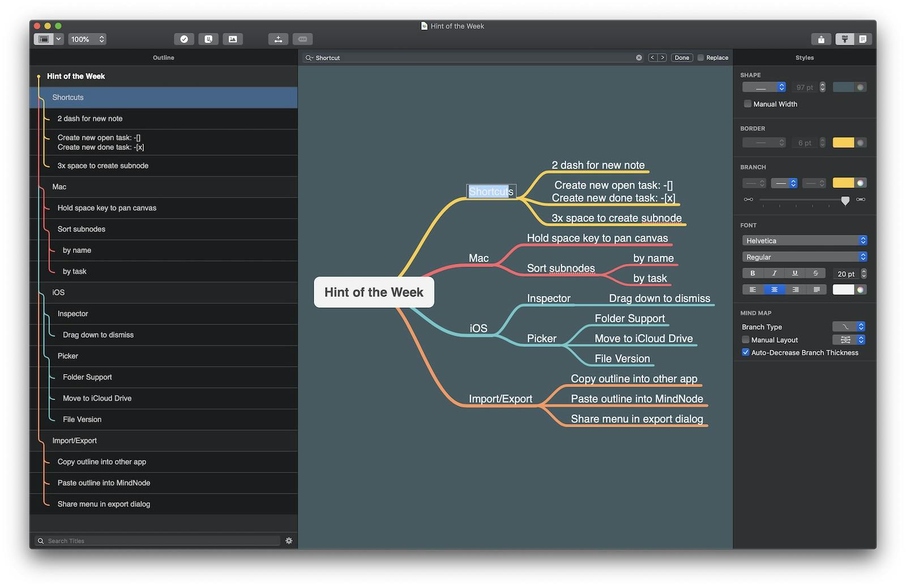
Task: Open the sticker picker in the toolbar
Action: tap(208, 39)
